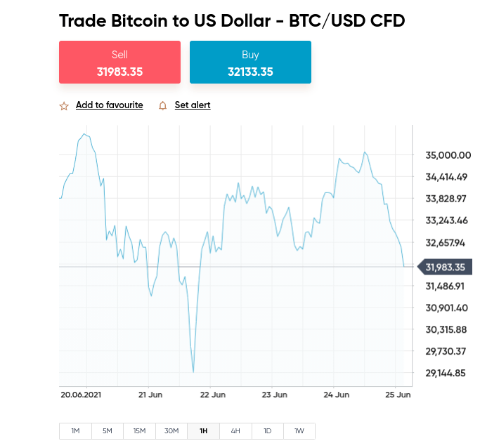Switch to the 15M chart interval

coord(139,431)
